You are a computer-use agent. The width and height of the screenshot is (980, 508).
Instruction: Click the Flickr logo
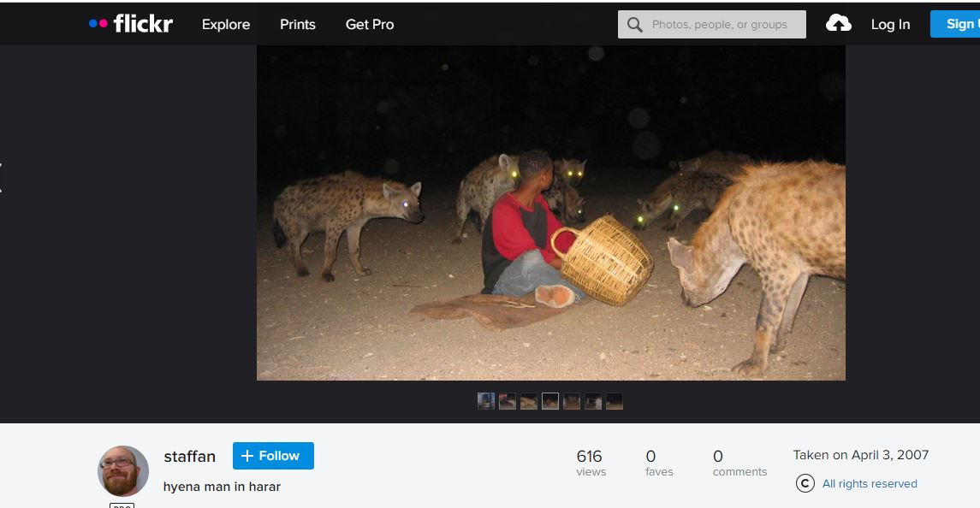131,24
